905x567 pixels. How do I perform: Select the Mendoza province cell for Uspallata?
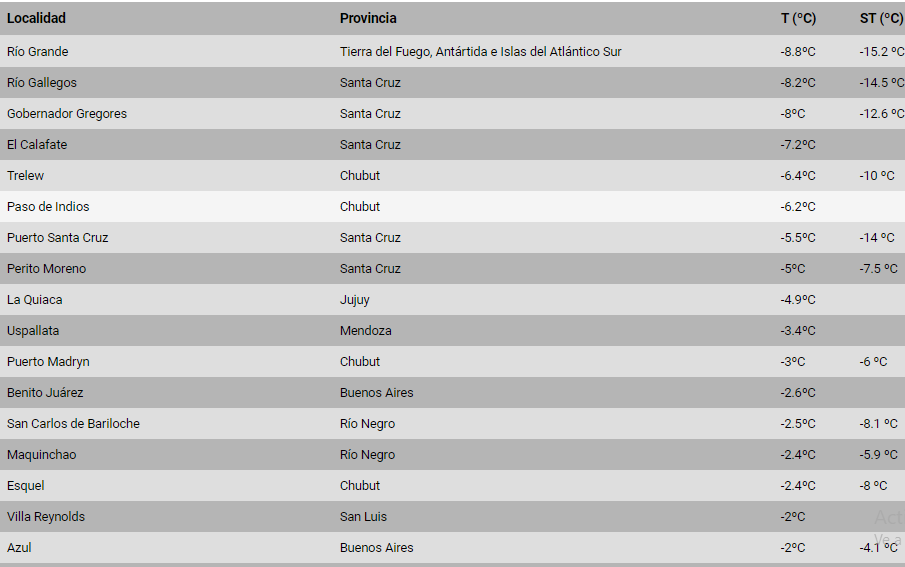point(366,330)
